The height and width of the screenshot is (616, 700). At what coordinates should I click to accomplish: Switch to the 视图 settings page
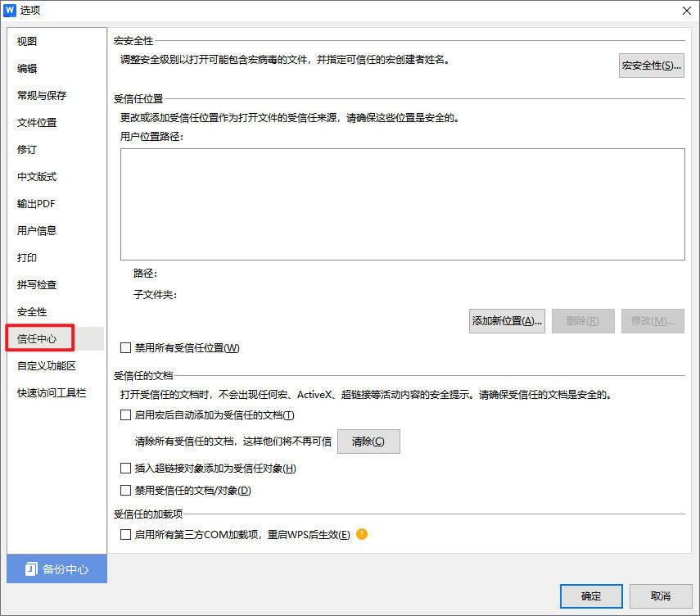click(x=26, y=41)
